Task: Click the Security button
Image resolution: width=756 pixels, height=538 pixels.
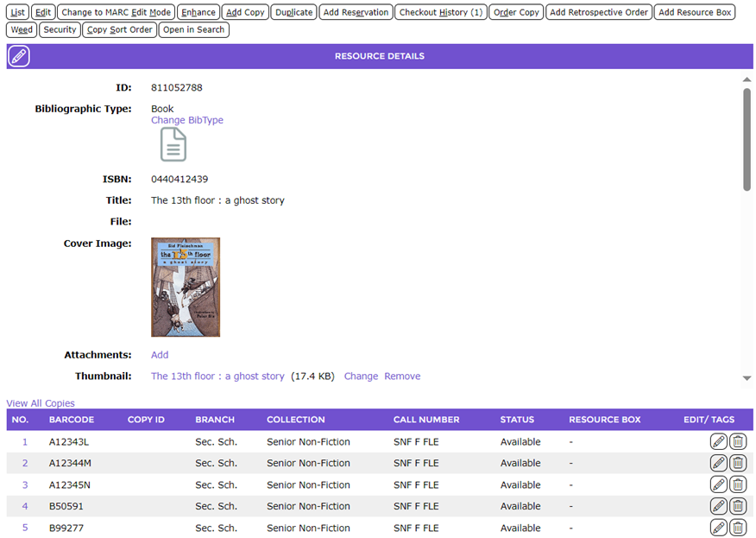Action: pos(60,29)
